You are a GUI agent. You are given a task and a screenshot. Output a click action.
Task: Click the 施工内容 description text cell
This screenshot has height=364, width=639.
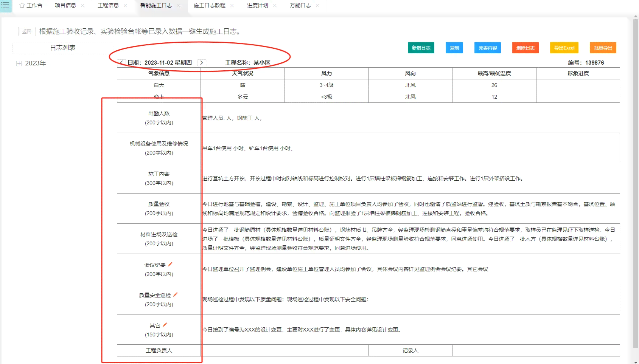click(410, 178)
